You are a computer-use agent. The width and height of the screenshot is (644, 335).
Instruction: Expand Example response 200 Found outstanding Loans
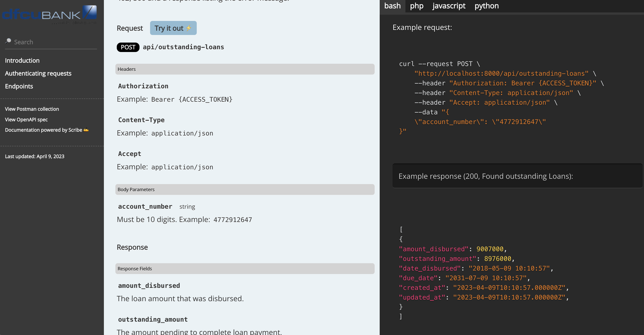[485, 176]
